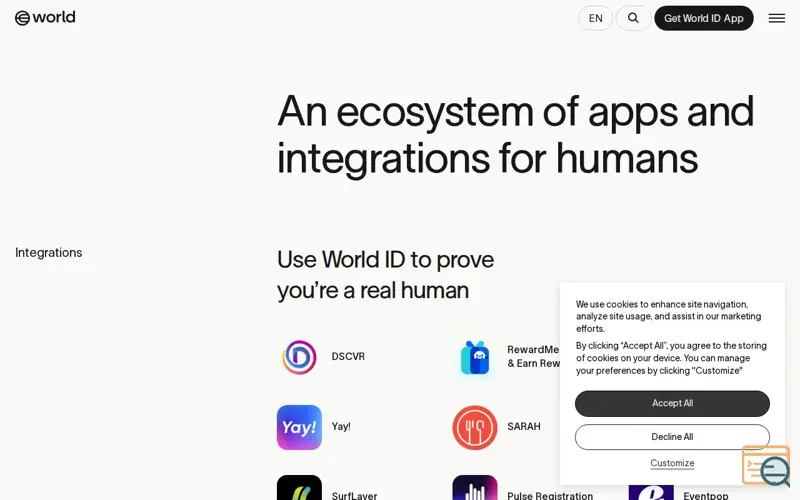Open the hamburger menu icon
This screenshot has height=500, width=800.
tap(777, 18)
